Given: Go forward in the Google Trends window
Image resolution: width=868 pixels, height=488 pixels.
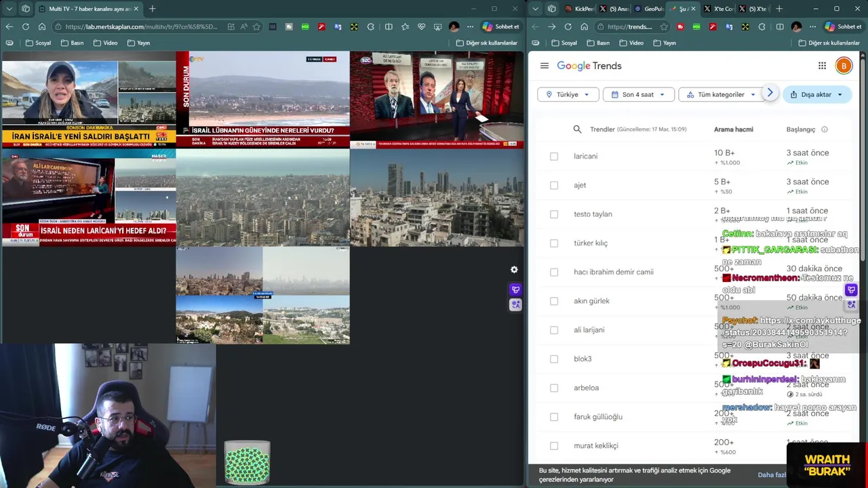Looking at the screenshot, I should point(551,26).
